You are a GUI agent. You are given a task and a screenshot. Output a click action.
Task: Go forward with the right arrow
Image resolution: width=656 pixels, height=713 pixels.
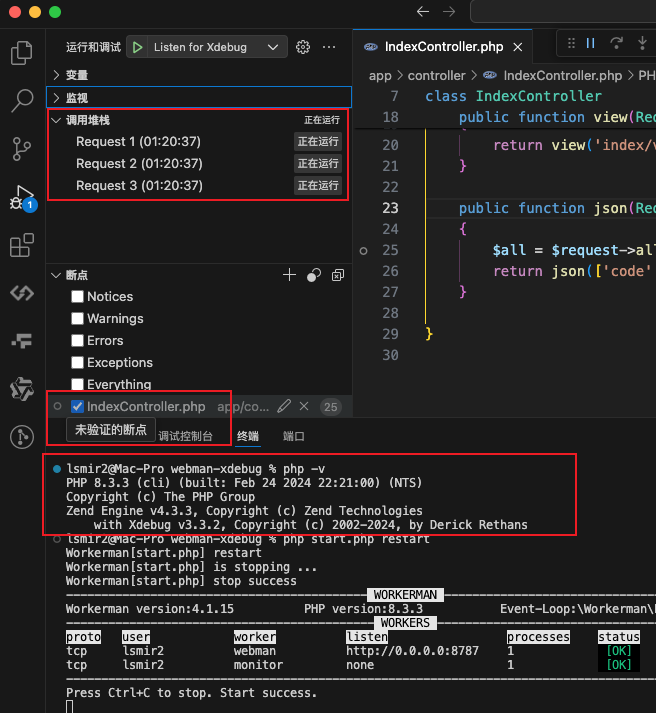click(x=449, y=11)
